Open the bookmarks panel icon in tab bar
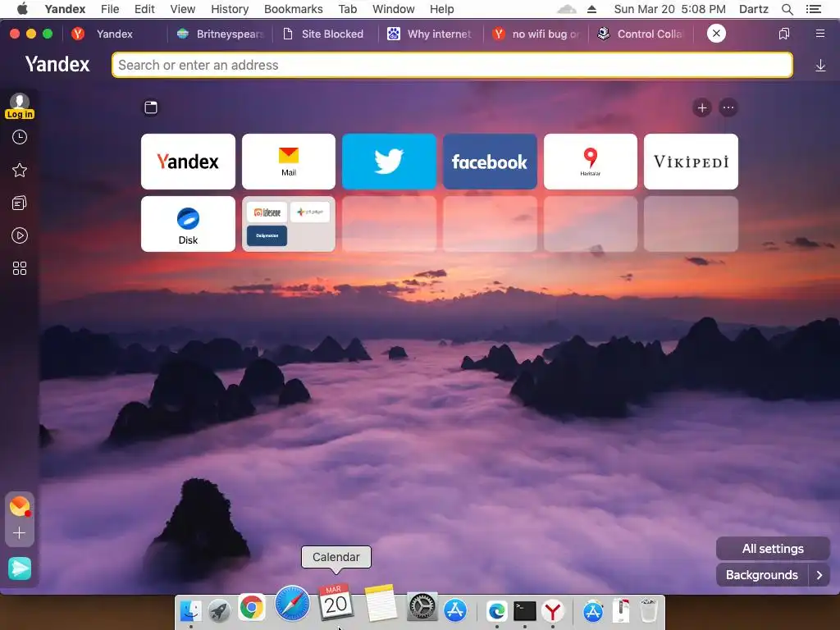Image resolution: width=840 pixels, height=630 pixels. point(783,34)
